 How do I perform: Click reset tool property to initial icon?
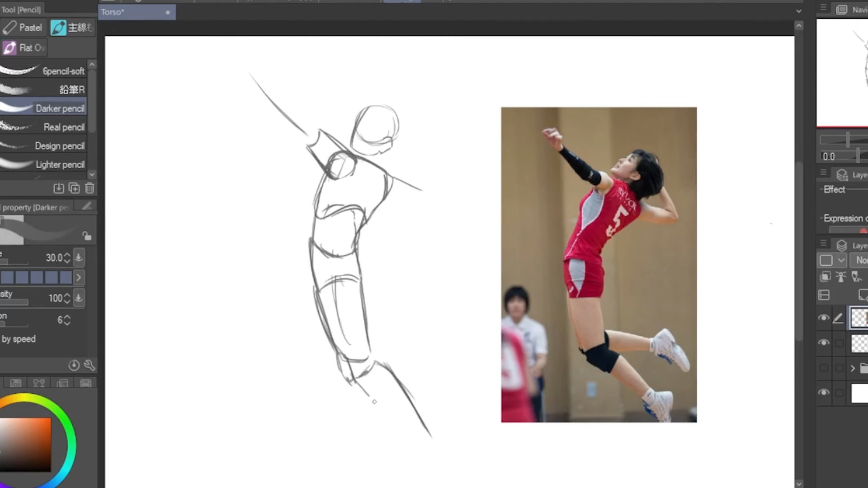pos(74,365)
